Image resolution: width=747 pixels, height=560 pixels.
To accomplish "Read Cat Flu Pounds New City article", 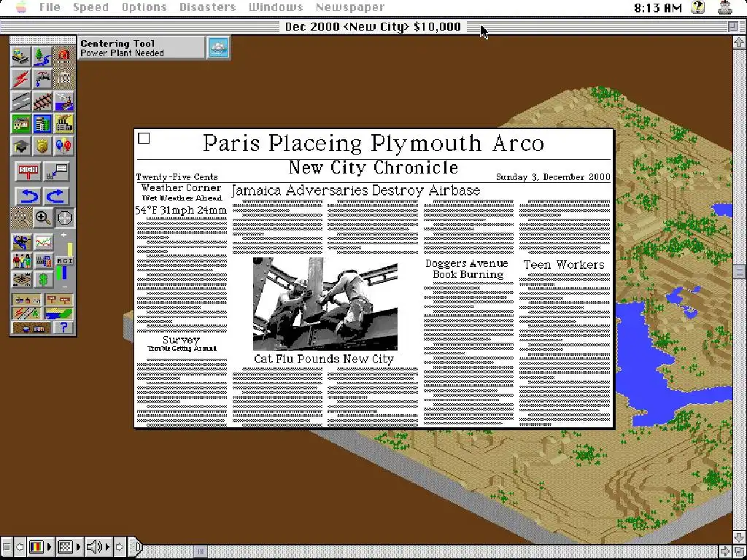I will [324, 359].
